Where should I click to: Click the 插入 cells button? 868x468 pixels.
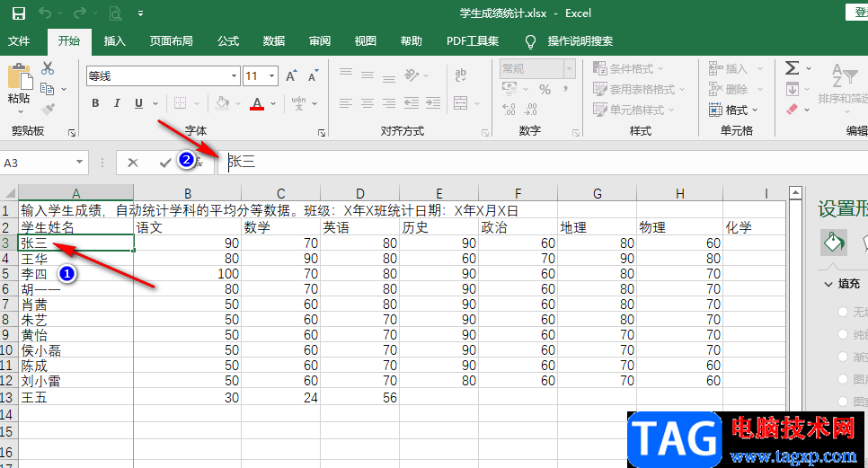(x=729, y=68)
